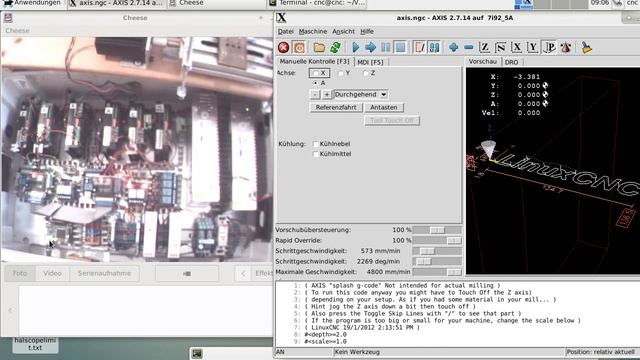Adjust the Vorschubübersteuerung slider

(x=437, y=230)
